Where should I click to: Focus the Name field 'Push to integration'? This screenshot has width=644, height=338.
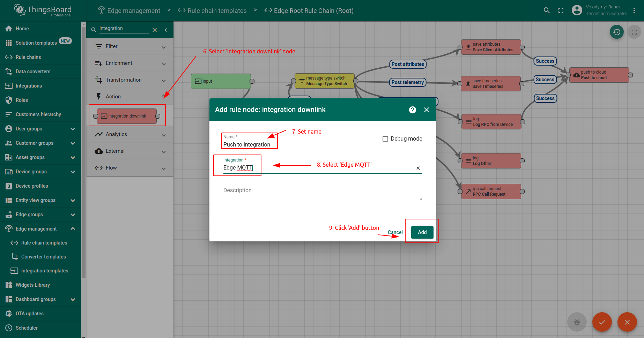(x=303, y=144)
